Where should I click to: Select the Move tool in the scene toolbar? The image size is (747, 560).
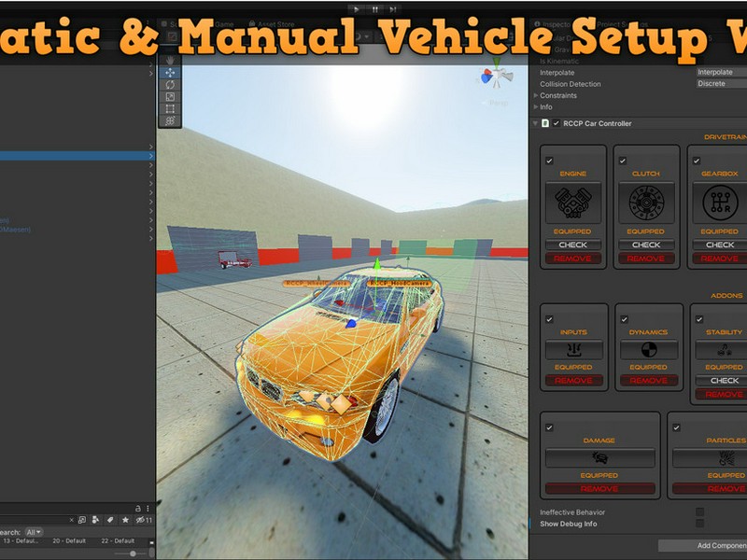click(170, 73)
